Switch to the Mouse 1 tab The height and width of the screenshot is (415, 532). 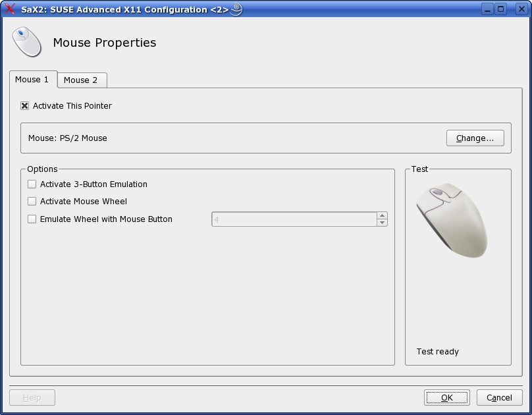pos(32,80)
